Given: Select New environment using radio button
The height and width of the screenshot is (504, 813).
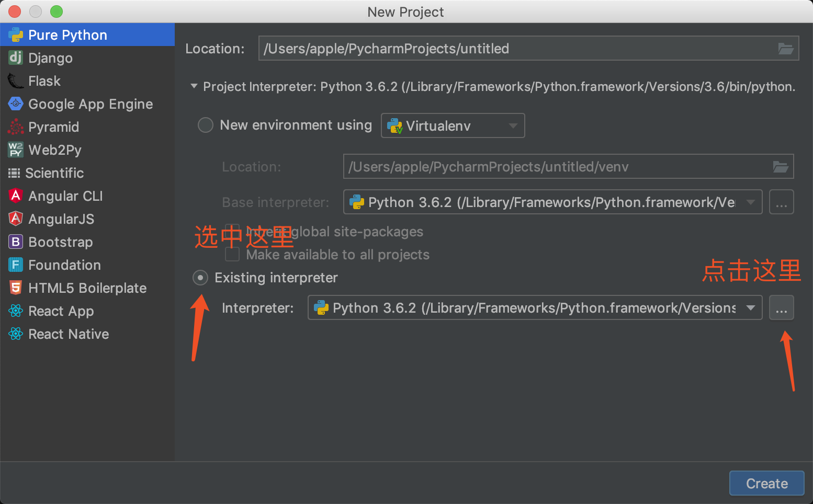Looking at the screenshot, I should [x=206, y=125].
